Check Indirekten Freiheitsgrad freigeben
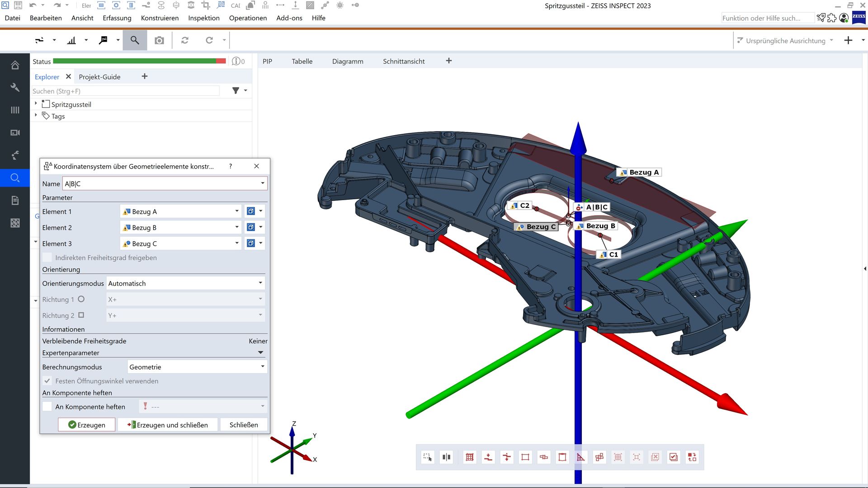 [x=47, y=258]
